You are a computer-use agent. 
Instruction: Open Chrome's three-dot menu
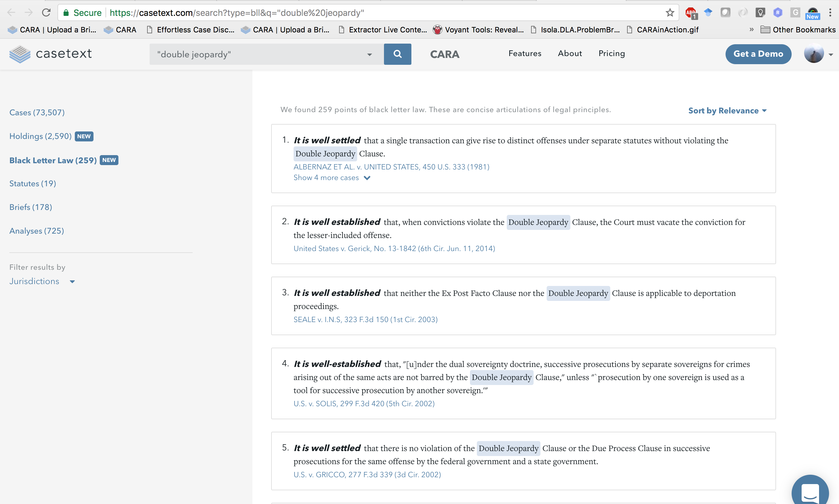(x=830, y=13)
